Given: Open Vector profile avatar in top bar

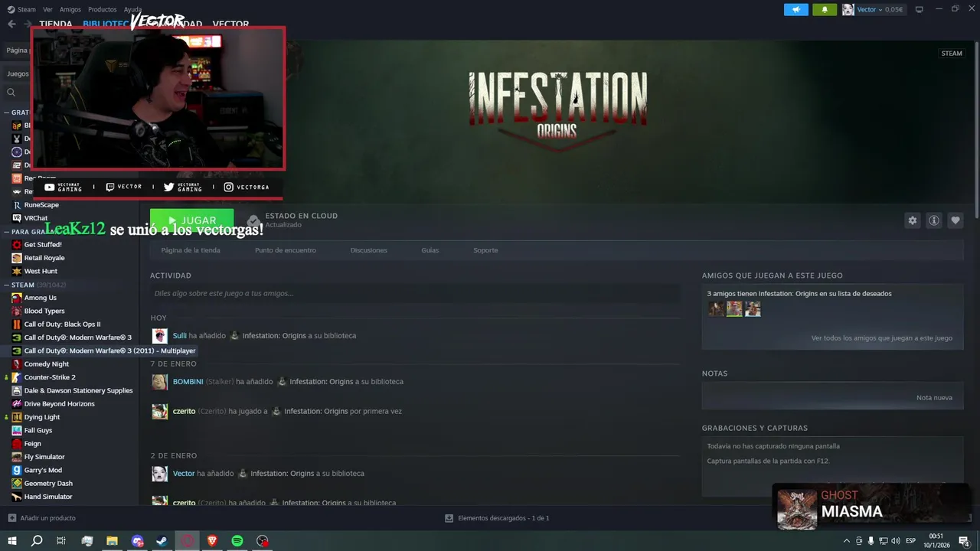Looking at the screenshot, I should click(848, 9).
